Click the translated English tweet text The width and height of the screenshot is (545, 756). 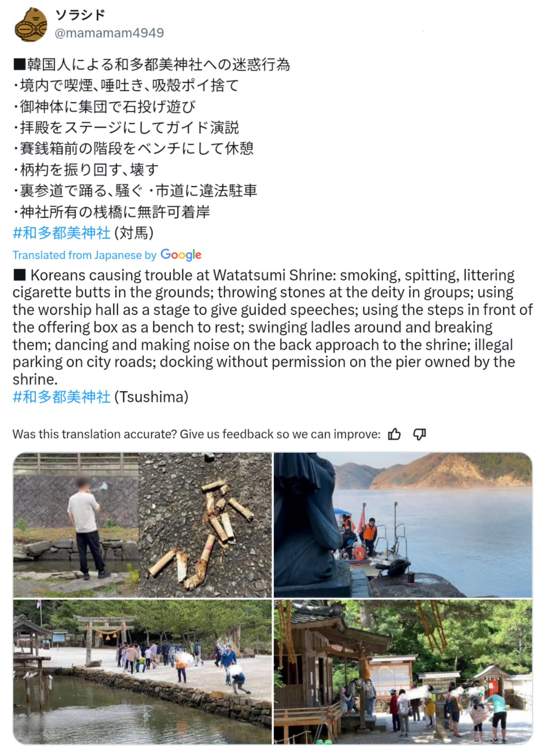click(273, 327)
